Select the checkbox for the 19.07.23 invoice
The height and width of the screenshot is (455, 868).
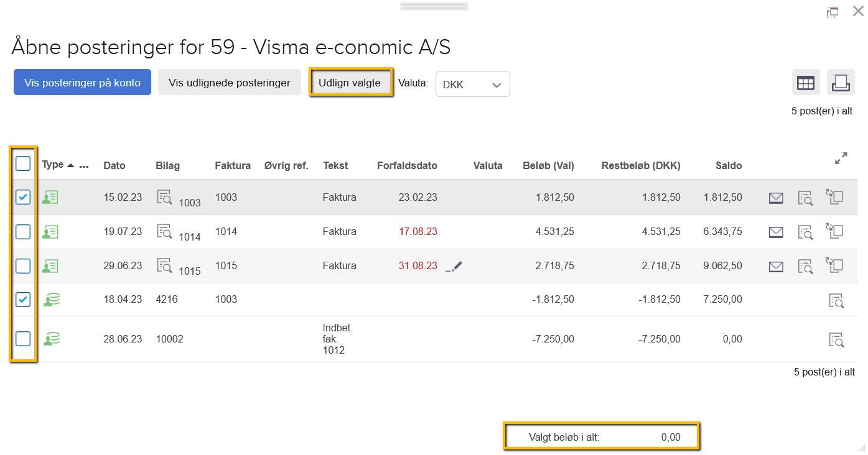(23, 232)
